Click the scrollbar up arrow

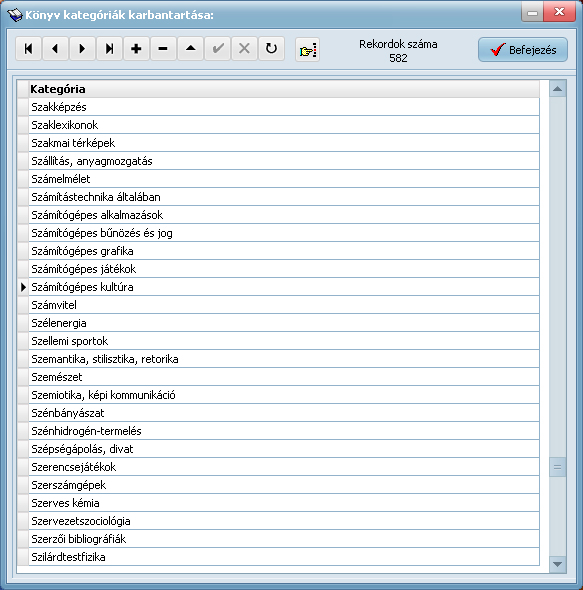coord(557,89)
